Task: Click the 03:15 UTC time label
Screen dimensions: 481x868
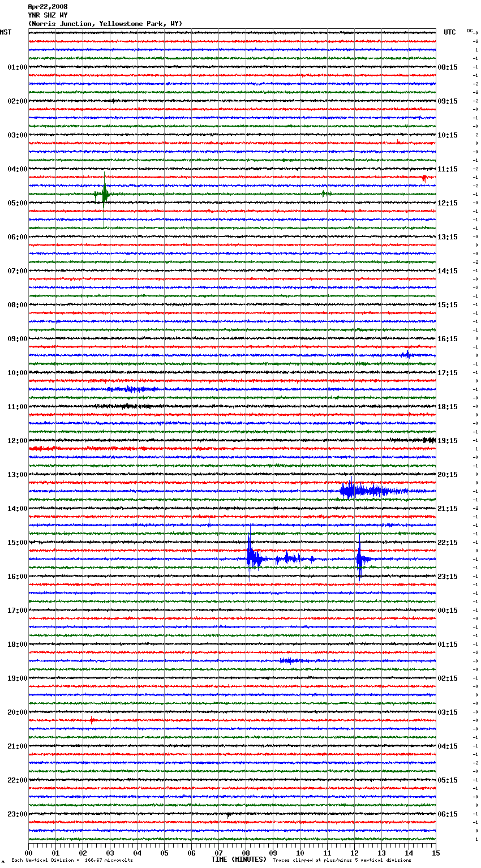Action: 448,712
